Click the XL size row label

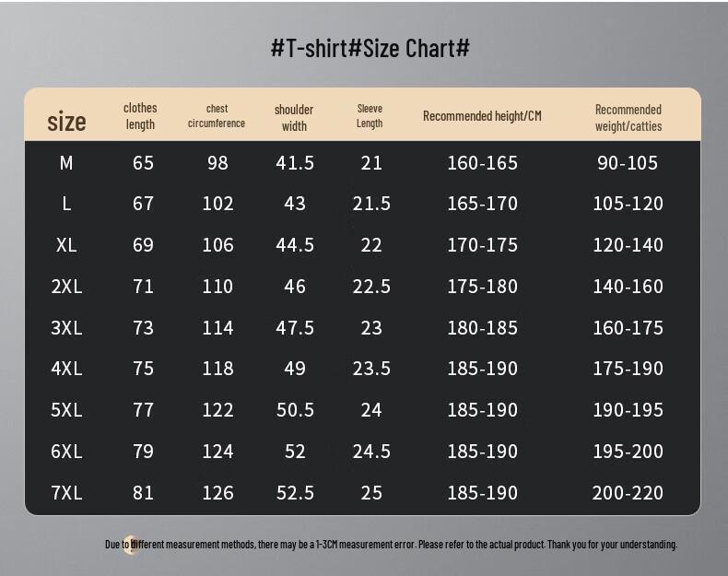click(66, 245)
